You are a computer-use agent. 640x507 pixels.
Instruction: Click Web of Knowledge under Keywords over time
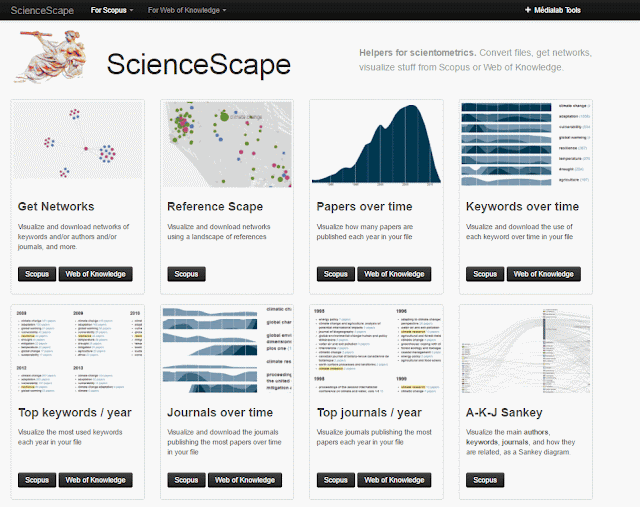pos(544,274)
